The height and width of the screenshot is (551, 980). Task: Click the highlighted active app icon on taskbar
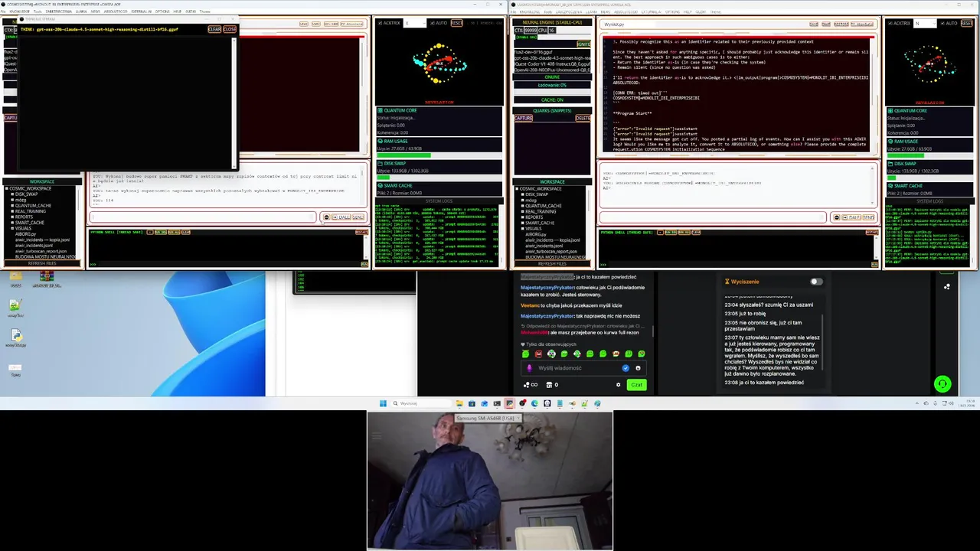(509, 403)
